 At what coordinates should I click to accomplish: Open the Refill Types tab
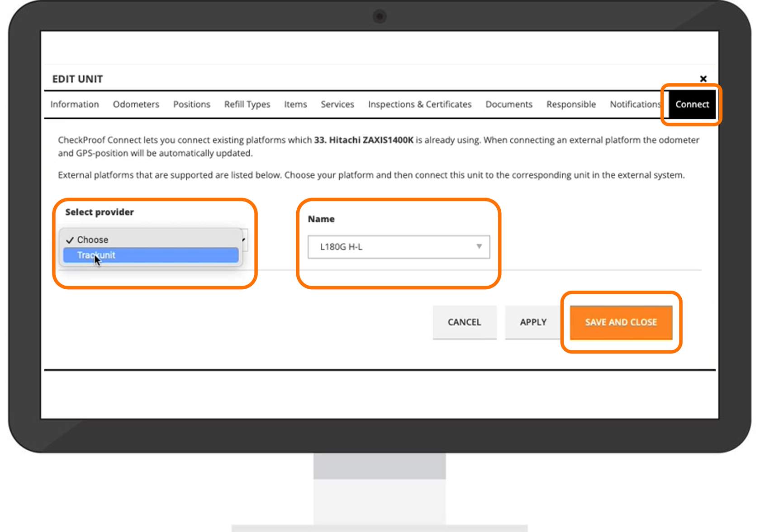tap(247, 104)
